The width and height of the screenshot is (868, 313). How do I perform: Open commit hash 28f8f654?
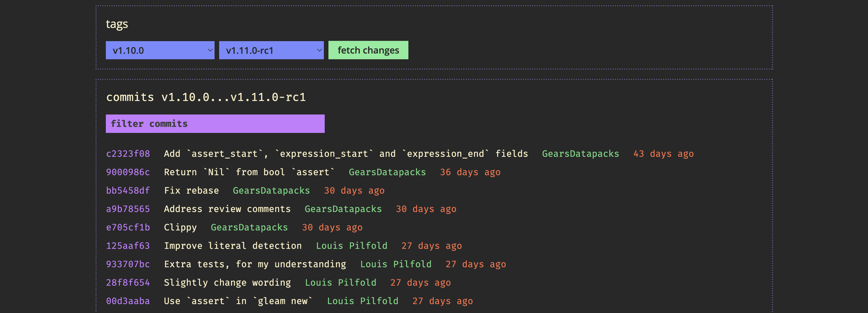click(x=128, y=283)
